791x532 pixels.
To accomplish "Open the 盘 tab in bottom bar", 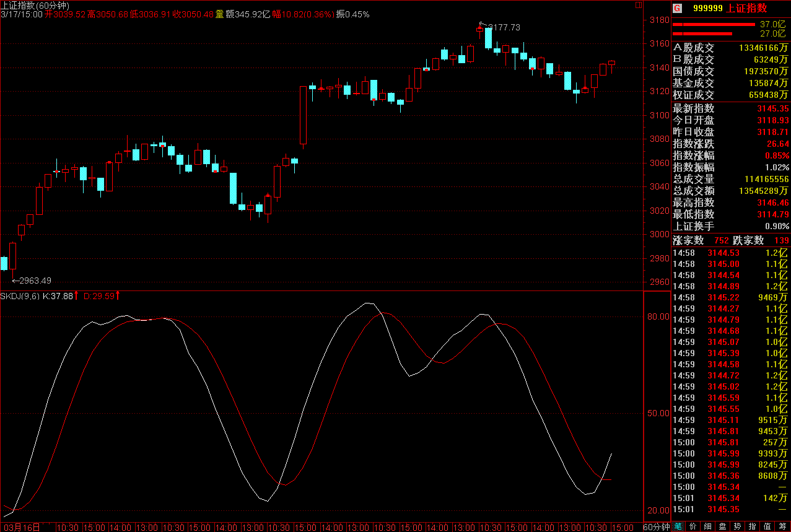I will tap(723, 526).
